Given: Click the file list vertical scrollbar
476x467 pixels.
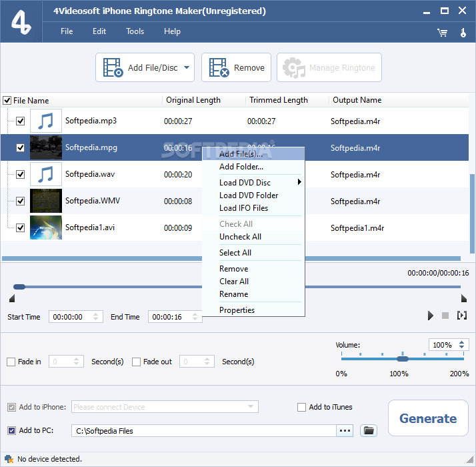Looking at the screenshot, I should click(x=472, y=213).
